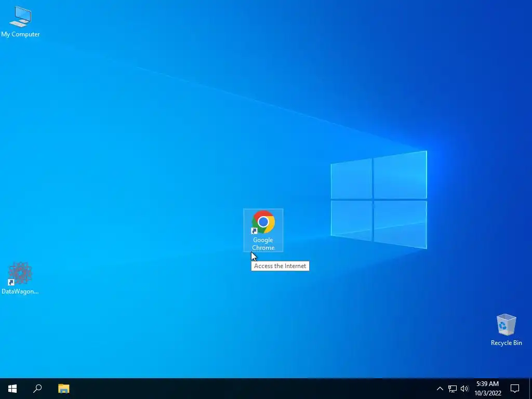Screen dimensions: 532x399
Task: Select the Google Chrome desktop shortcut
Action: point(263,230)
